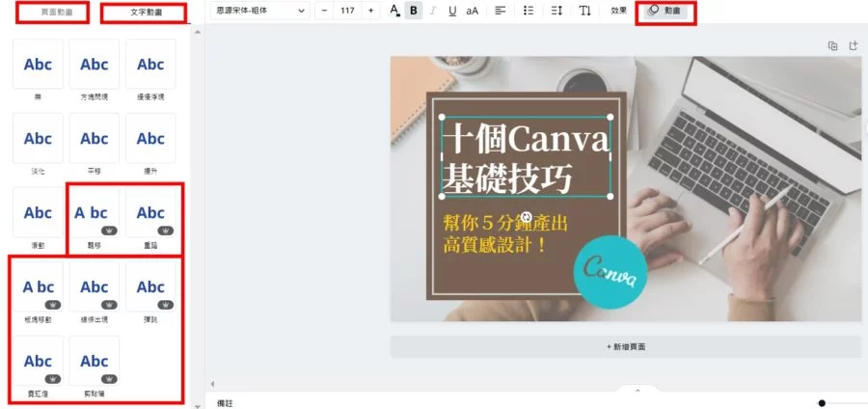The image size is (868, 409).
Task: Choose the 霓虹燈 neon animation preset
Action: pos(38,361)
